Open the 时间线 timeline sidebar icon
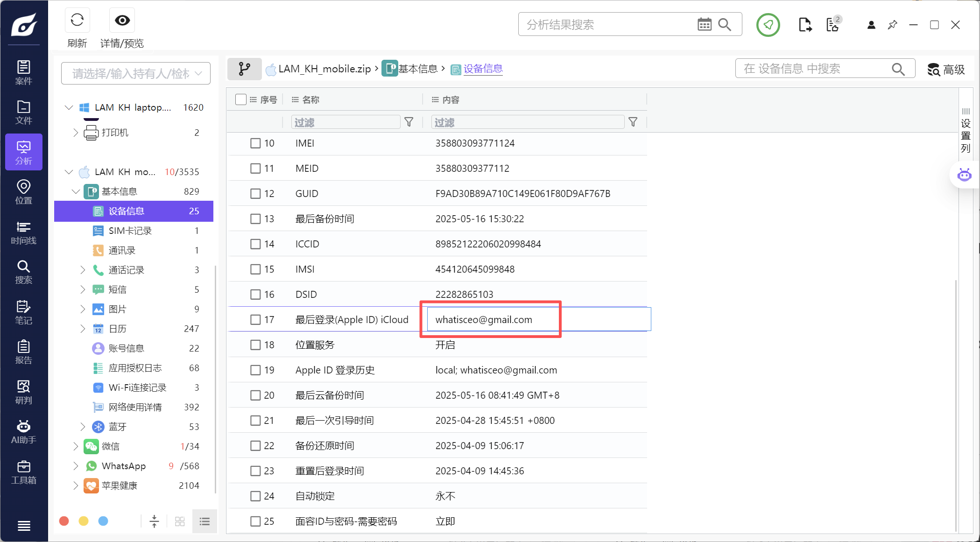 click(23, 232)
